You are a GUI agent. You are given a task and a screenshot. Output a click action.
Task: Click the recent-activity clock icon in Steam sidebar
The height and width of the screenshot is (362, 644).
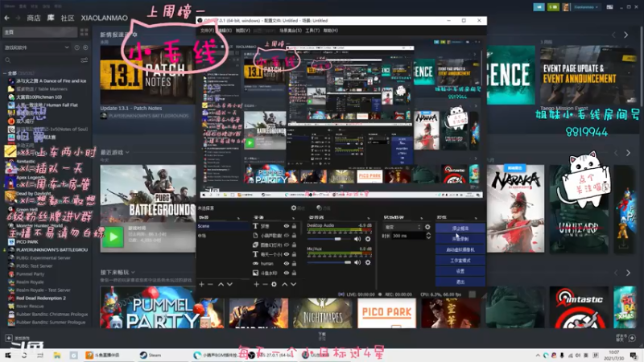pos(76,47)
